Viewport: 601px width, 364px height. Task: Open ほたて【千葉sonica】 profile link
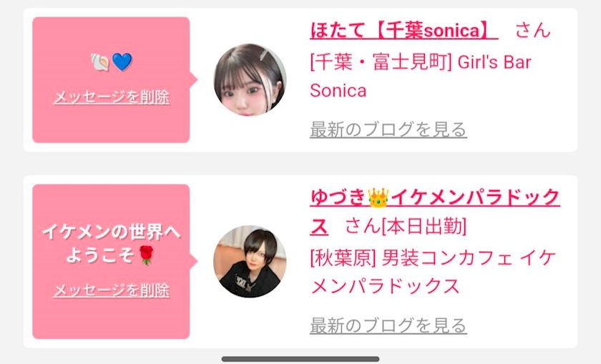pyautogui.click(x=404, y=30)
